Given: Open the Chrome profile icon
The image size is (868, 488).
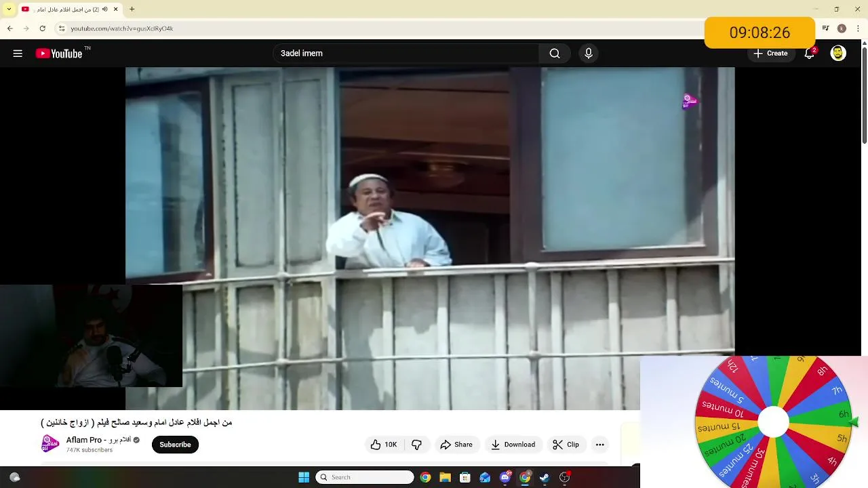Looking at the screenshot, I should click(x=842, y=28).
